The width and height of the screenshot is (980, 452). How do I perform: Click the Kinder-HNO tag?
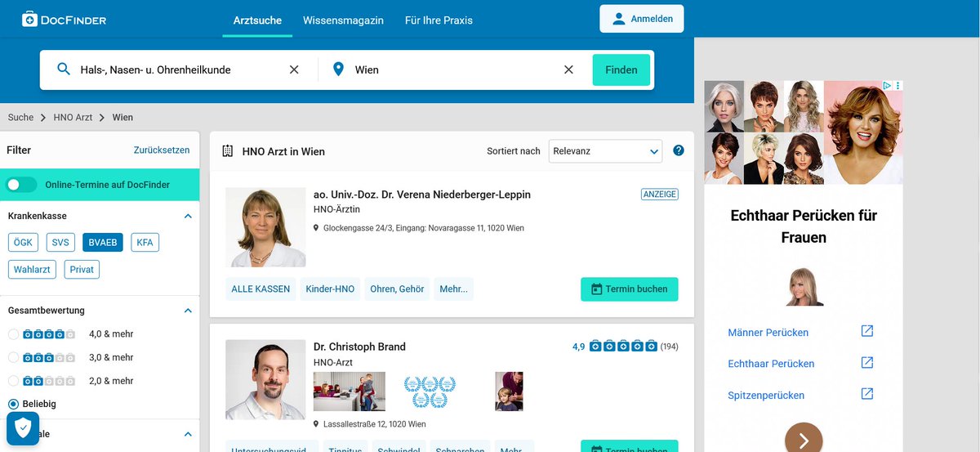[x=330, y=289]
